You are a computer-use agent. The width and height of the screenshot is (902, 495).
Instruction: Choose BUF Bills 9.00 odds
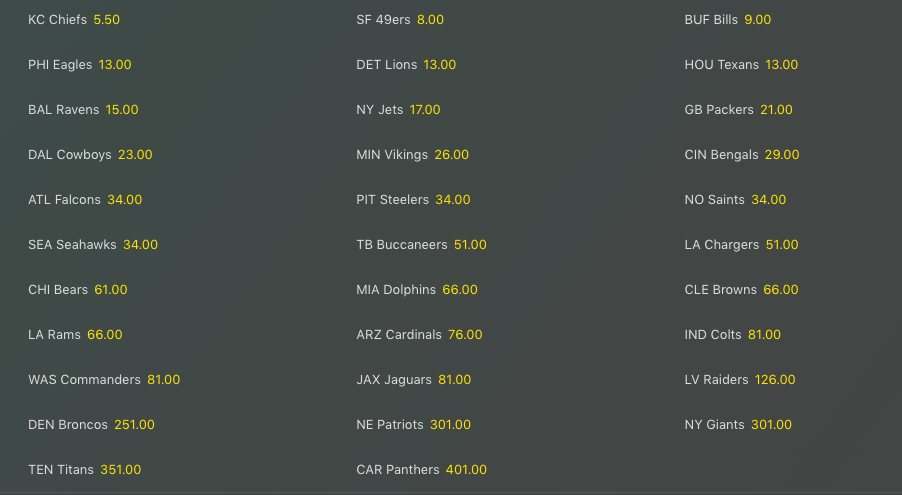click(757, 20)
